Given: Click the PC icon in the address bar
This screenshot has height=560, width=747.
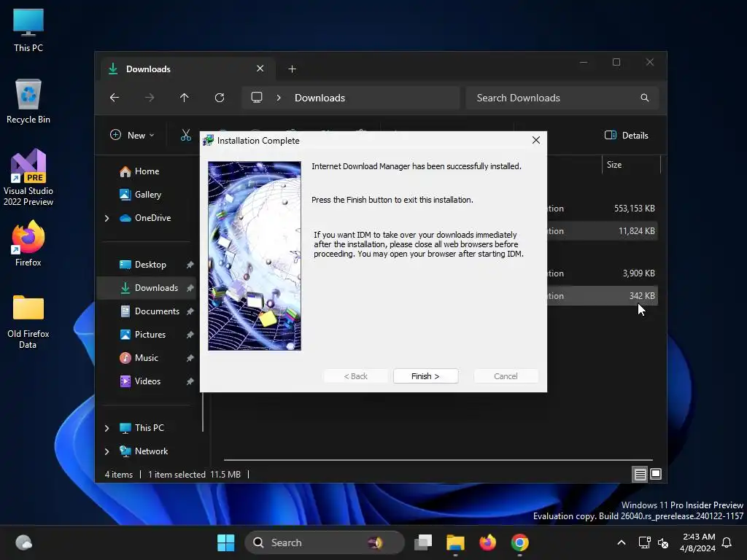Looking at the screenshot, I should [257, 98].
